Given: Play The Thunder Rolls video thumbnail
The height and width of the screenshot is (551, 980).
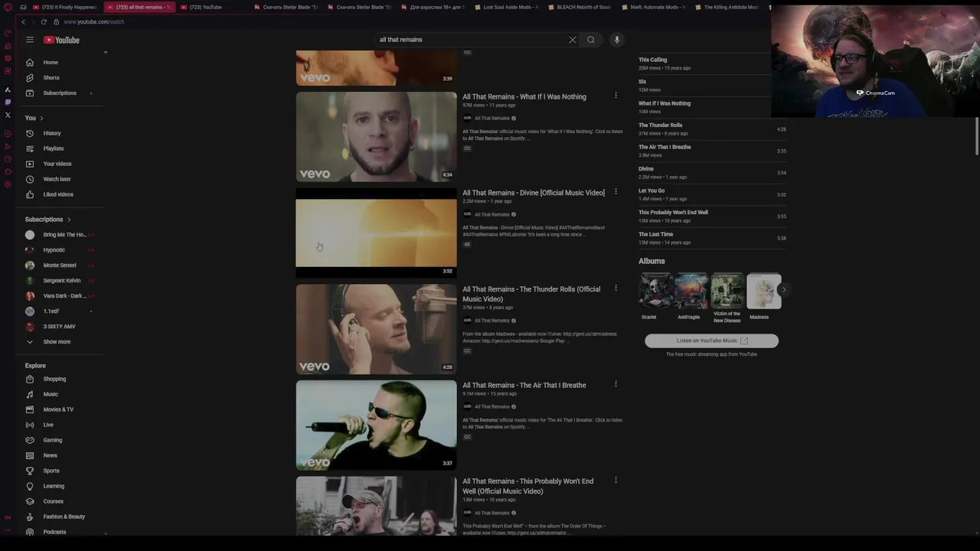Looking at the screenshot, I should [376, 329].
